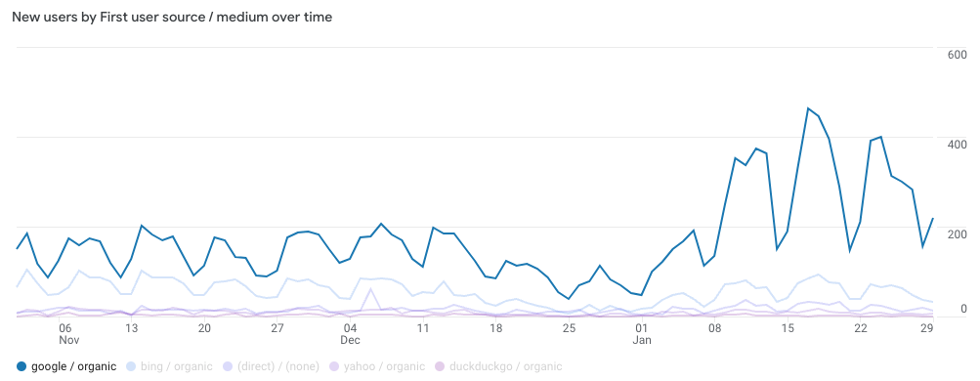
Task: Toggle the duckduckgo / organic legend dot
Action: point(440,366)
